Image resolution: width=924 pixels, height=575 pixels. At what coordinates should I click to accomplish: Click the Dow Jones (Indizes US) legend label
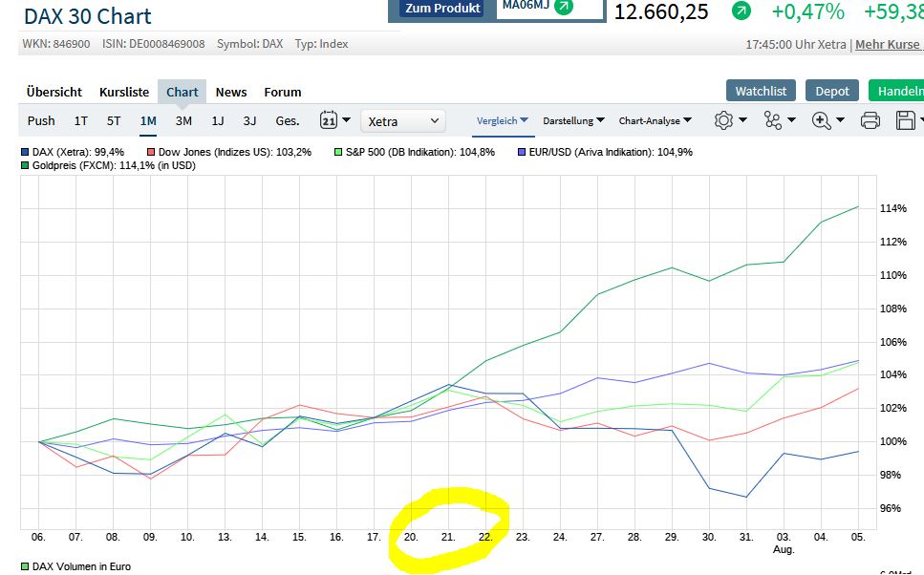point(234,152)
